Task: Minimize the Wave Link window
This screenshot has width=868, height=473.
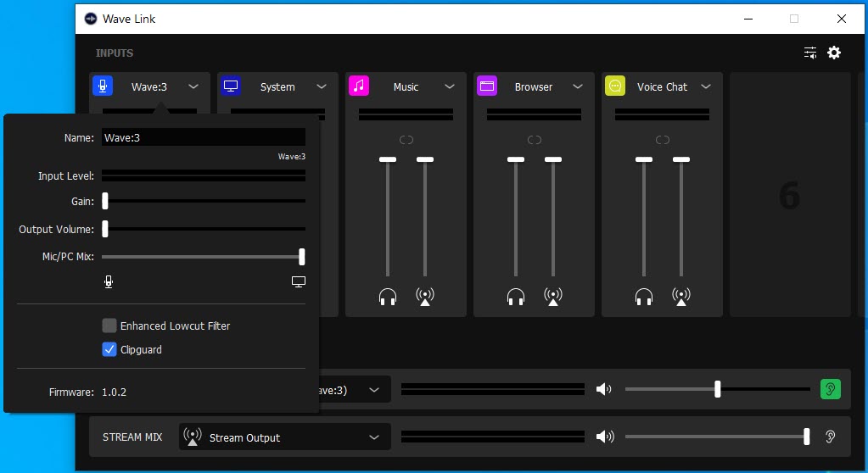Action: 748,19
